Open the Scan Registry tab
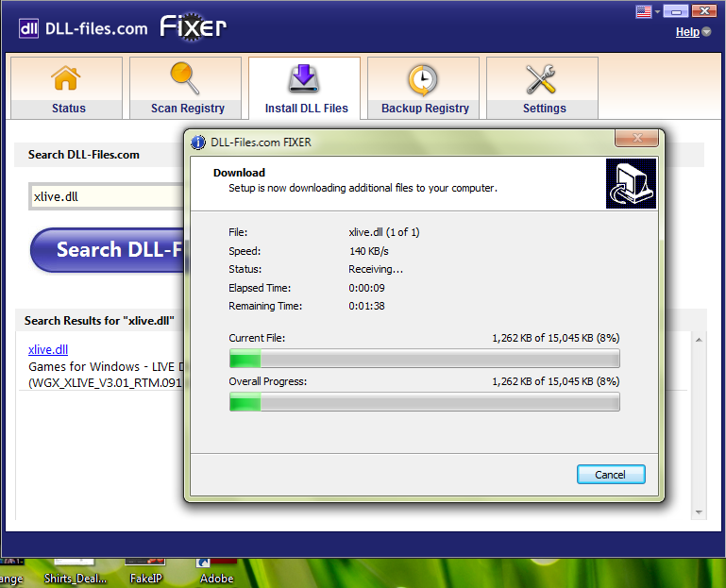This screenshot has width=726, height=588. [186, 88]
